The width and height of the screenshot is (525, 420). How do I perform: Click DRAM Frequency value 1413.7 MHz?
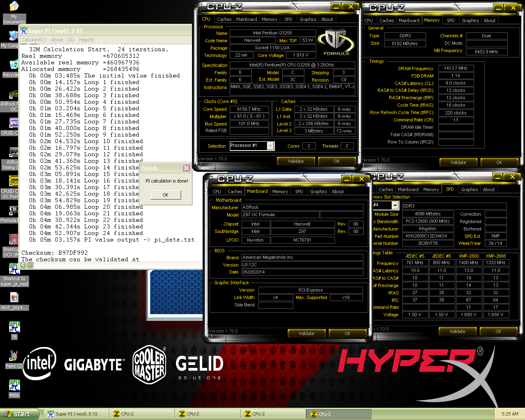(x=456, y=68)
